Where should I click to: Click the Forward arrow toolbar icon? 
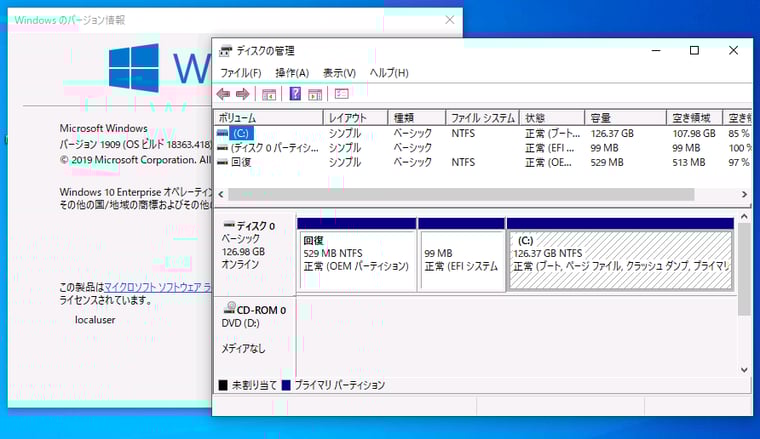[243, 94]
